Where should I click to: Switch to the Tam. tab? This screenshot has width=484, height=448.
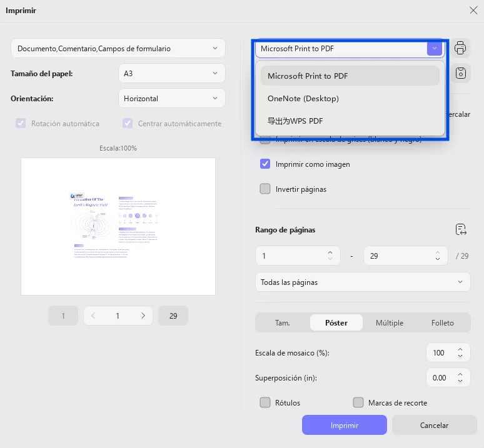click(x=283, y=323)
